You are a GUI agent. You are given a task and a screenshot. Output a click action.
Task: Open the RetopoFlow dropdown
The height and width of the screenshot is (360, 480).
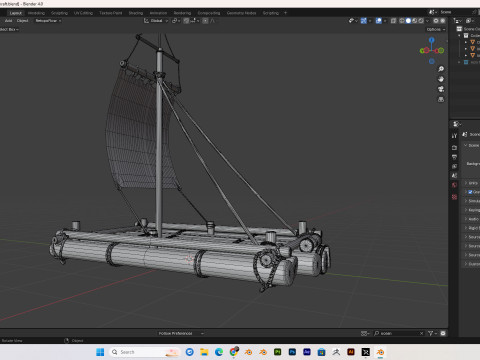click(48, 21)
